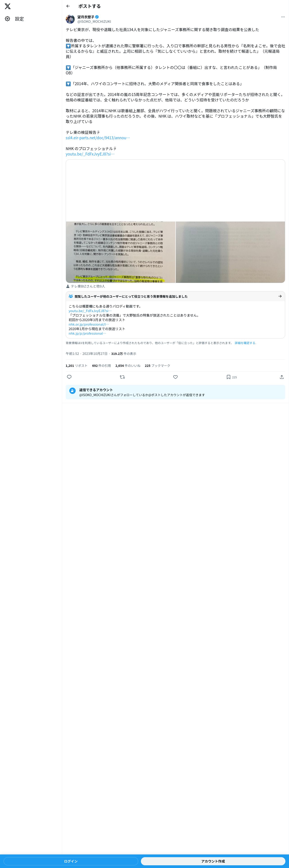Screen dimensions: 289x868
Task: Open the right blurred photo thumbnail
Action: [230, 252]
